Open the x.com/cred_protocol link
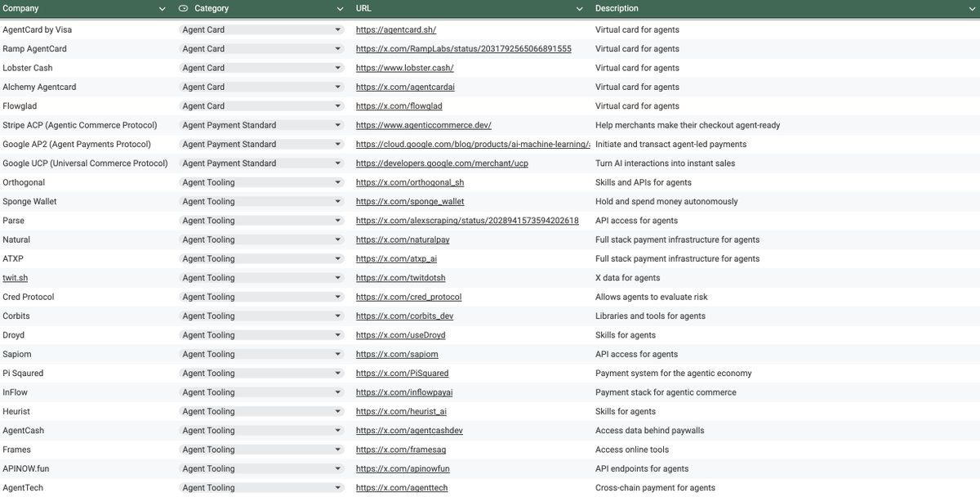This screenshot has height=497, width=980. click(408, 297)
